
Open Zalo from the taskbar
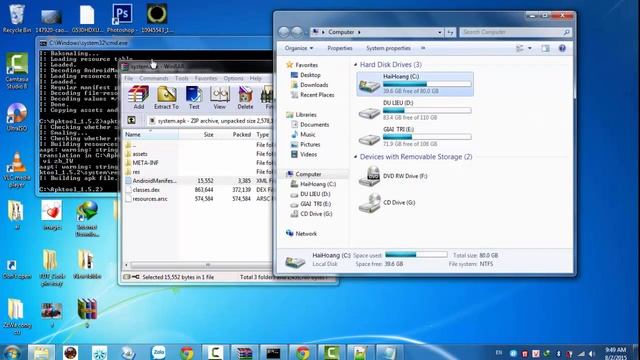(x=158, y=352)
